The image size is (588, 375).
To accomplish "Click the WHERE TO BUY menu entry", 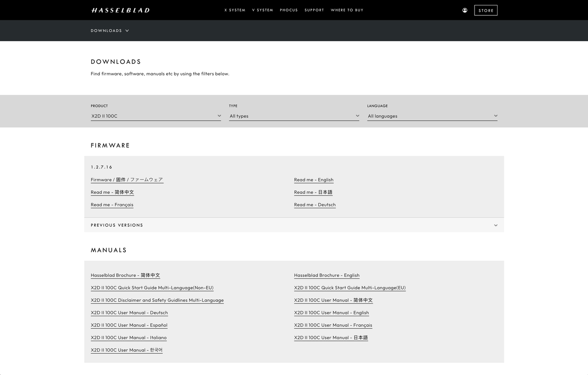I will [347, 10].
